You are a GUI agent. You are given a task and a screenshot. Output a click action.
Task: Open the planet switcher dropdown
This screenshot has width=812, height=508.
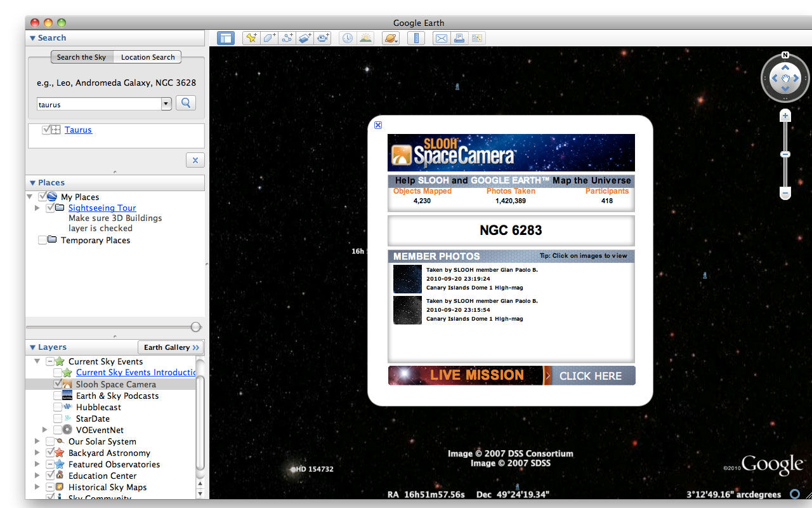(x=391, y=38)
